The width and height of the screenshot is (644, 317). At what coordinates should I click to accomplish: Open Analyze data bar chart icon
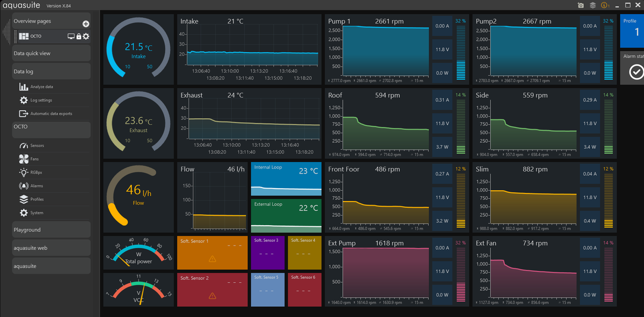[24, 87]
